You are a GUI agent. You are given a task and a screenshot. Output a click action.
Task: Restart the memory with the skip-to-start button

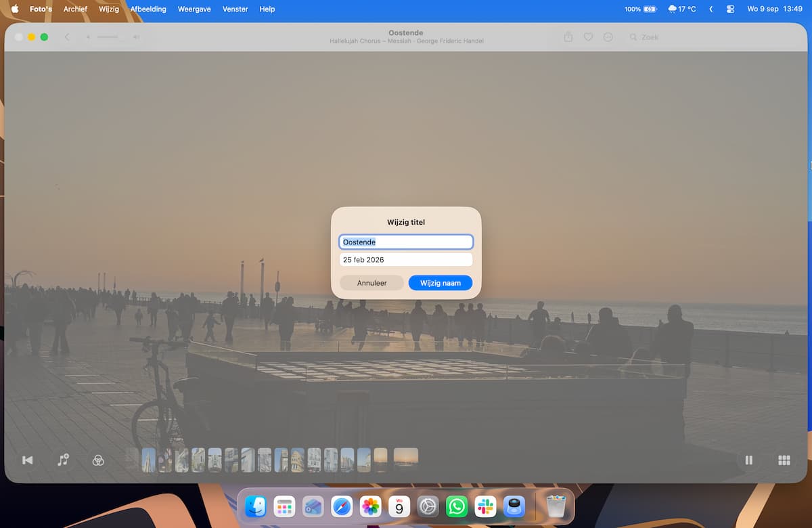coord(28,460)
